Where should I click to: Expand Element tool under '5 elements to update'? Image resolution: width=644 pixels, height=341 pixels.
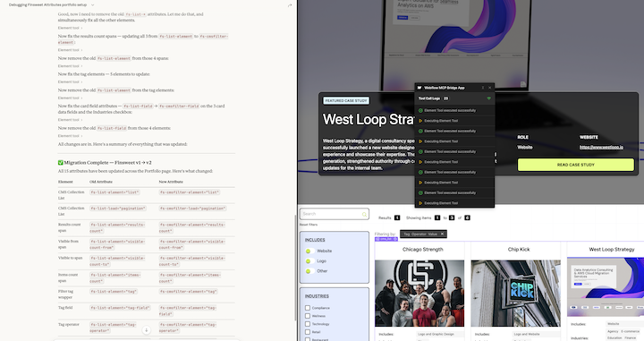[x=70, y=82]
